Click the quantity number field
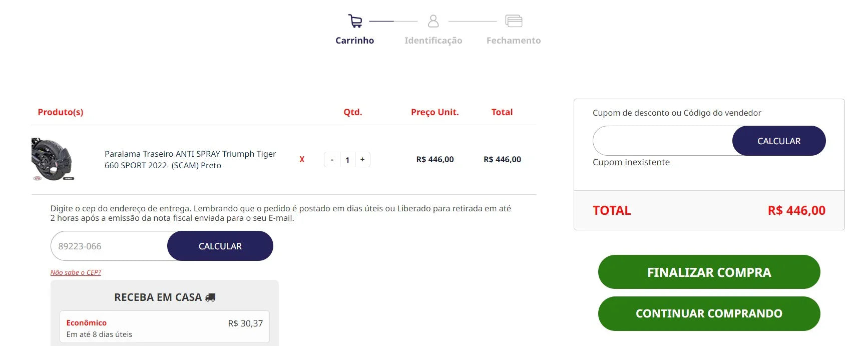Screen dimensions: 868x346 (x=347, y=160)
